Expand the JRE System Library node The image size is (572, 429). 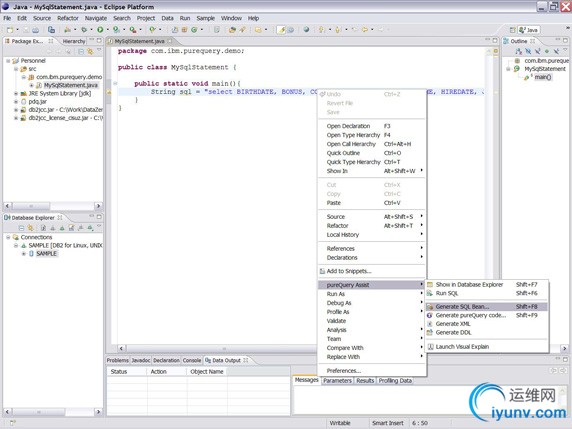point(16,93)
